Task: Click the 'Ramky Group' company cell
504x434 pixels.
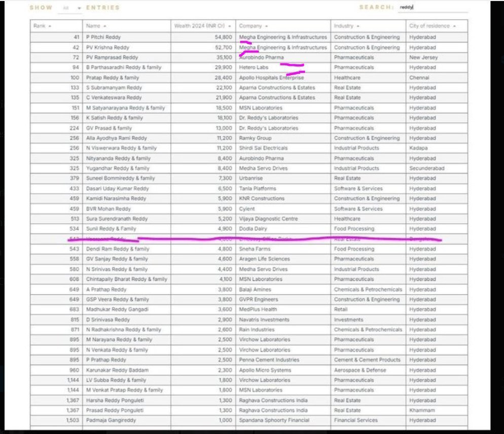Action: click(x=283, y=138)
